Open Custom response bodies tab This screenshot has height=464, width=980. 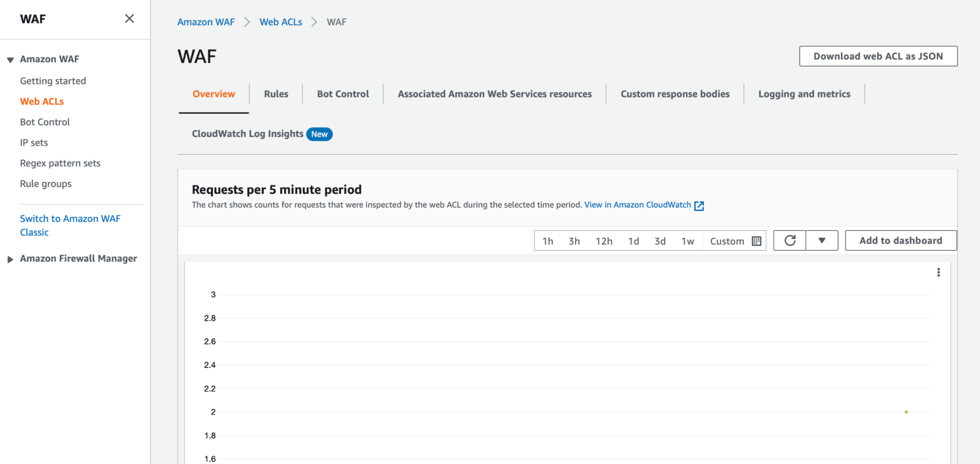(675, 94)
